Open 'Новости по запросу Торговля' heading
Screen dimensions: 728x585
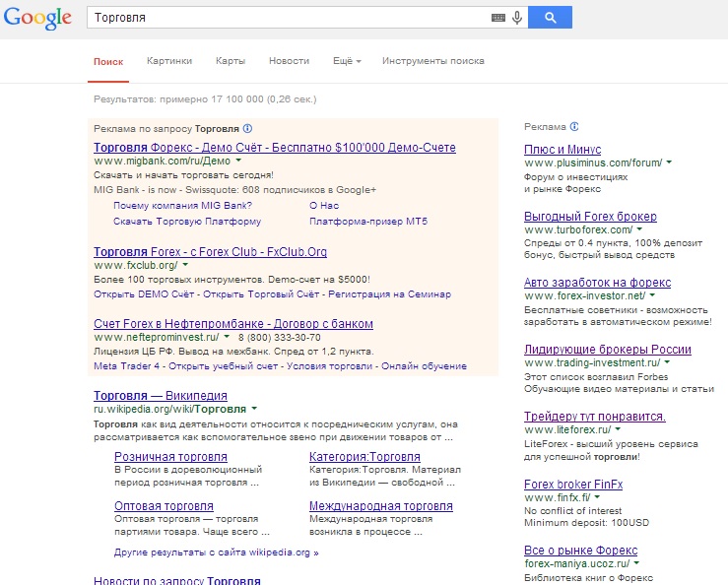[x=177, y=580]
